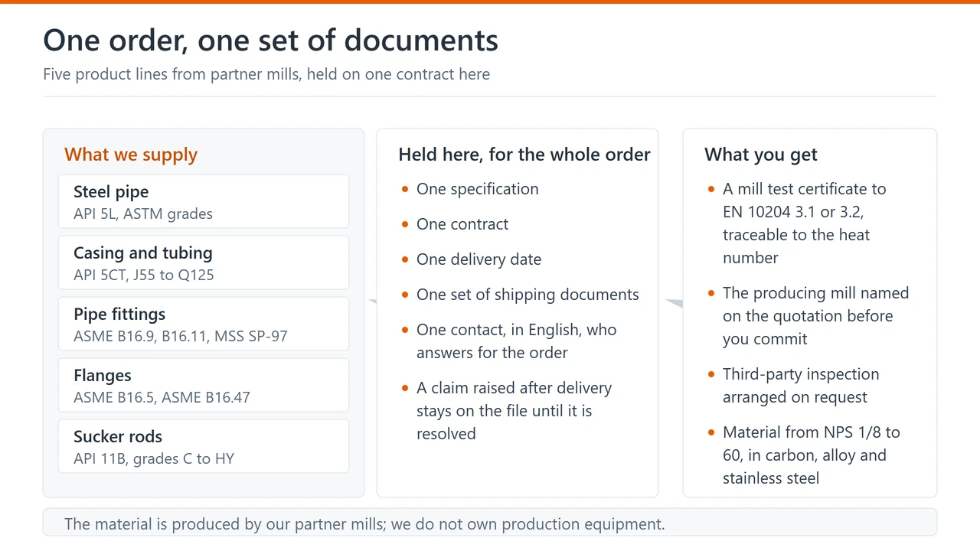
Task: Select 'One set of shipping documents' bullet
Action: [528, 295]
